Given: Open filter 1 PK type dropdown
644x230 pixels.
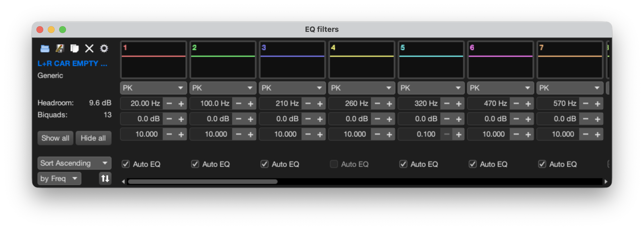Looking at the screenshot, I should click(x=153, y=88).
